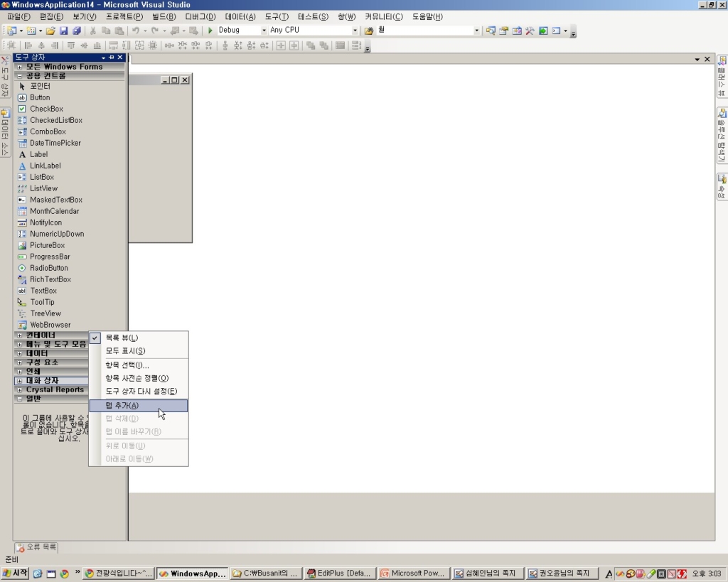Open the Any CPU platform dropdown
Screen dimensions: 728x582
click(355, 31)
